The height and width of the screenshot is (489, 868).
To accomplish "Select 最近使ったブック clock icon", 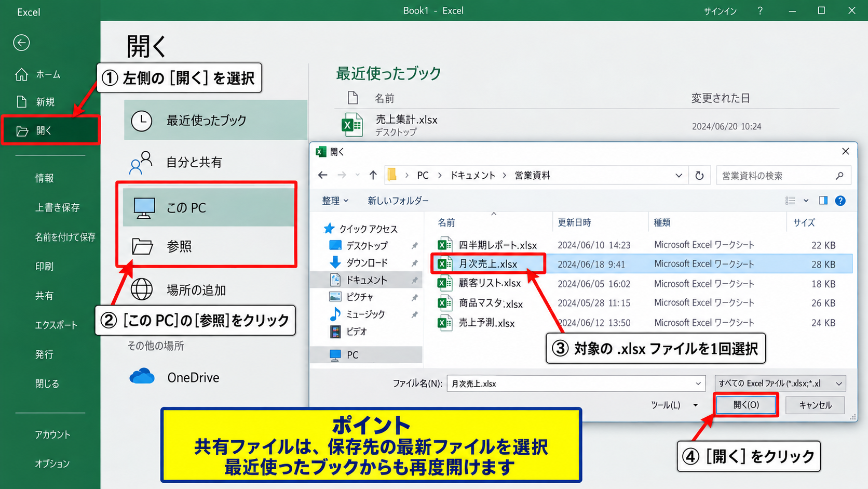I will (x=141, y=121).
